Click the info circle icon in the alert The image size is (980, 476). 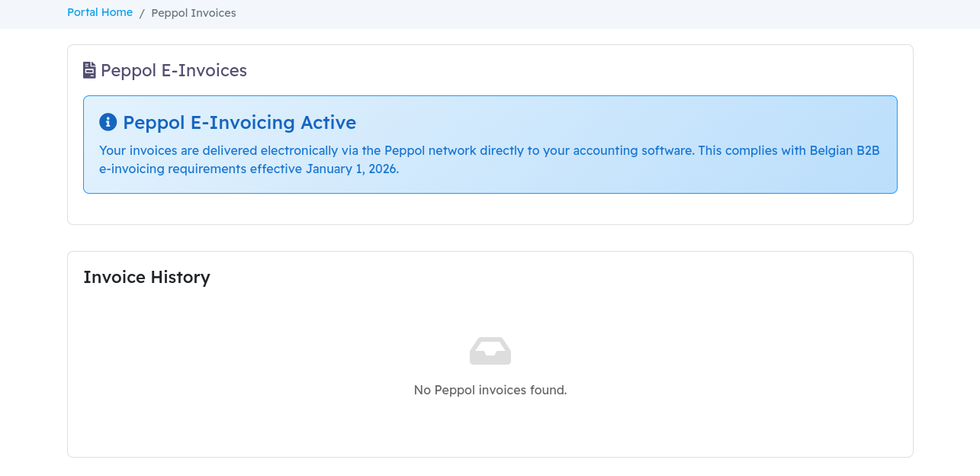[x=108, y=122]
